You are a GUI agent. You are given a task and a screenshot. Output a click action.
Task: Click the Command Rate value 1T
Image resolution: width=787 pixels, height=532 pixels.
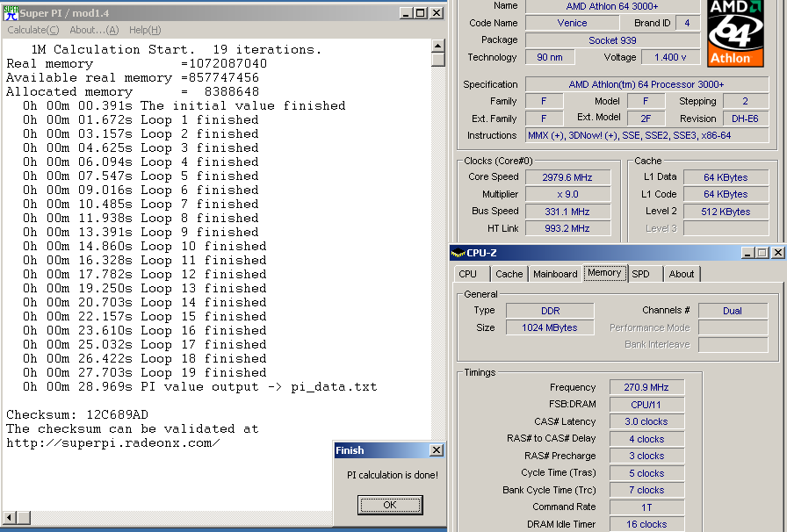[646, 507]
